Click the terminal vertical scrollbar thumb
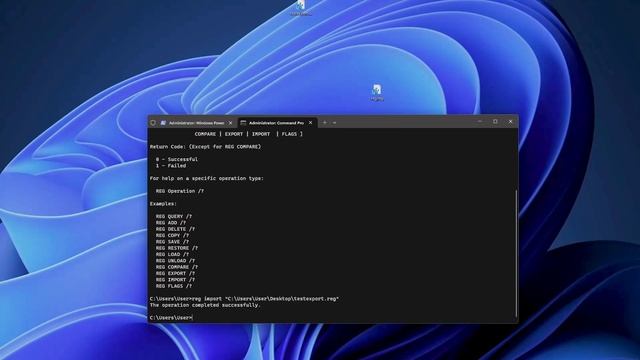The height and width of the screenshot is (360, 640). (516, 253)
